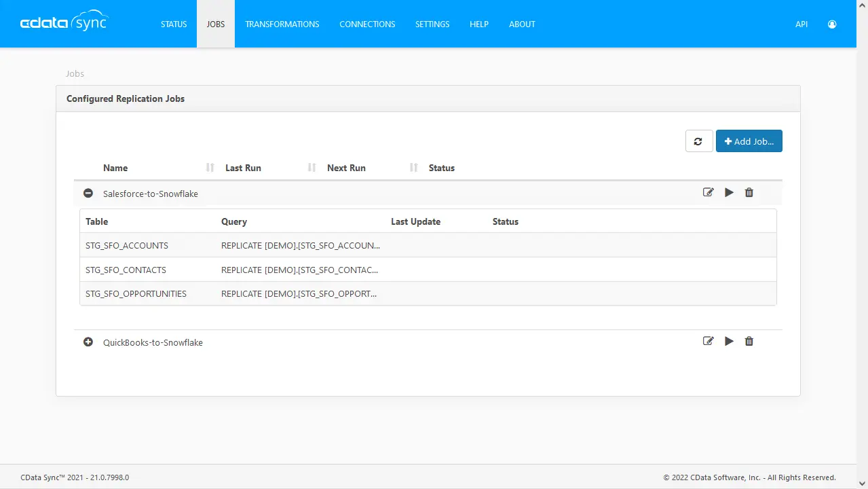The image size is (868, 489).
Task: Click the CData Sync logo
Action: click(x=64, y=22)
